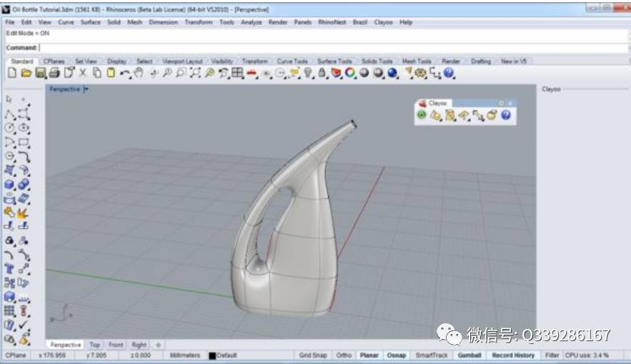
Task: Cut selection with the scissors icon
Action: (82, 73)
